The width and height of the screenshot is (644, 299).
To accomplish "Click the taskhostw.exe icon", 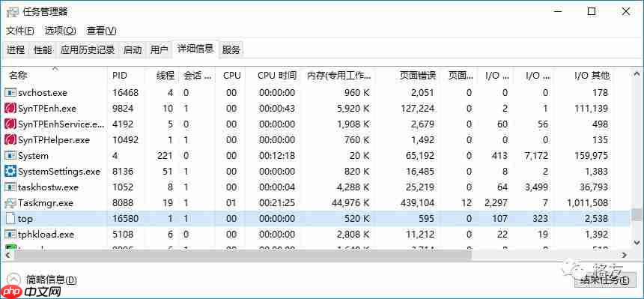I will pos(10,187).
